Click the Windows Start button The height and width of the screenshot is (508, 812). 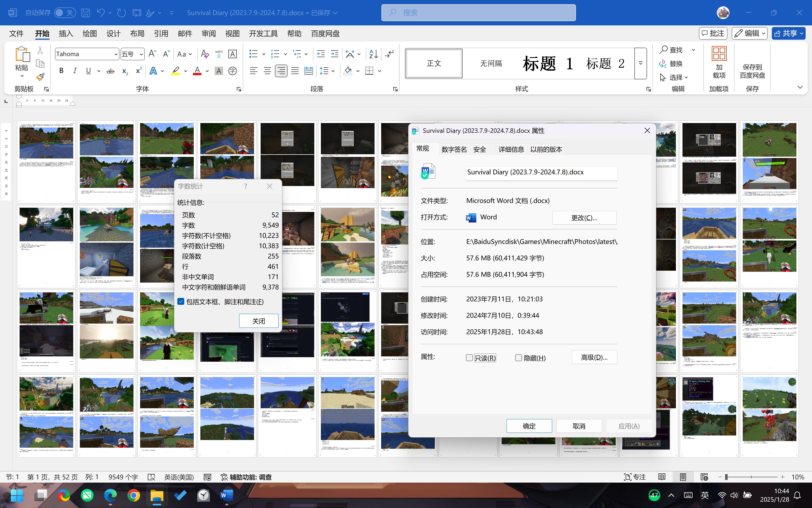(17, 495)
